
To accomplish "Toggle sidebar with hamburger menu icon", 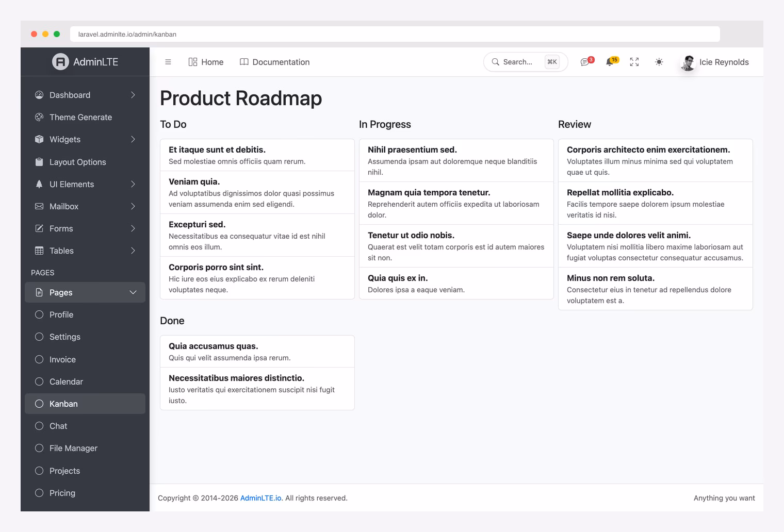I will tap(168, 62).
